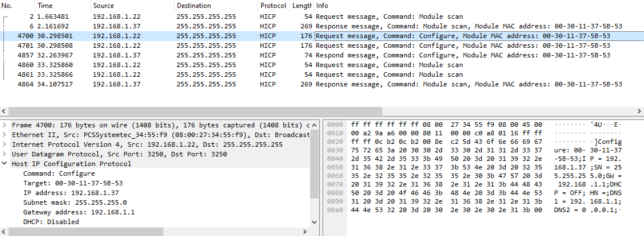Expand the Frame 4700 tree node
The height and width of the screenshot is (236, 644).
click(x=5, y=125)
